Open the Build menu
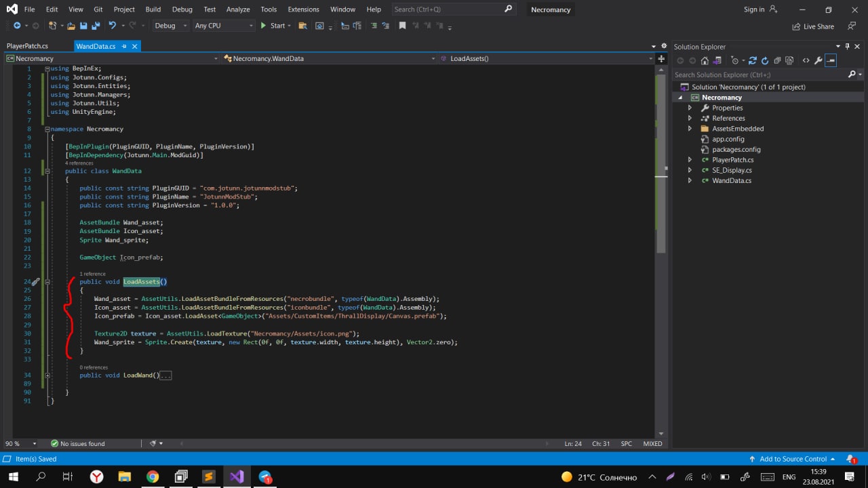Image resolution: width=868 pixels, height=488 pixels. tap(153, 9)
